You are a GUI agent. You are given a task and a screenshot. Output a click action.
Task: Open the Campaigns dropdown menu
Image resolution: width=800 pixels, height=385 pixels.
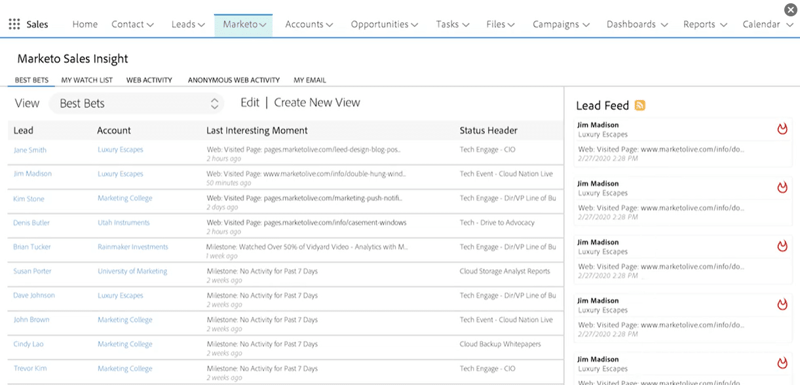pyautogui.click(x=586, y=24)
